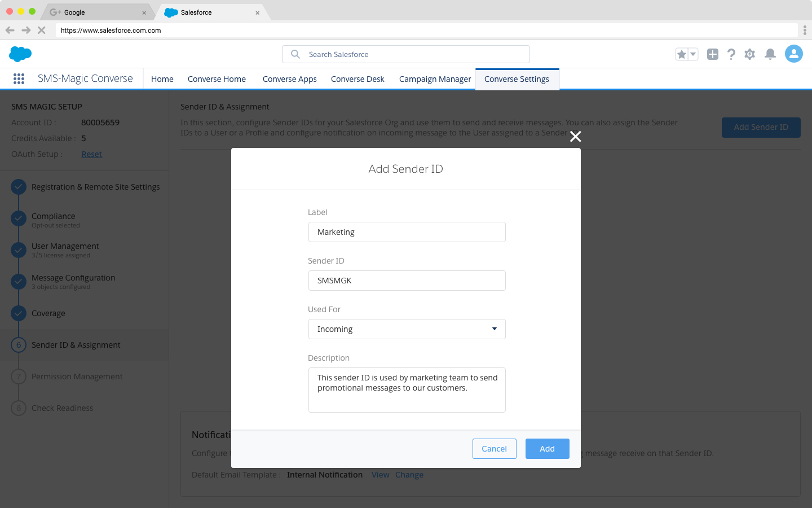The image size is (812, 508).
Task: Close the Add Sender ID dialog with X
Action: click(x=575, y=137)
